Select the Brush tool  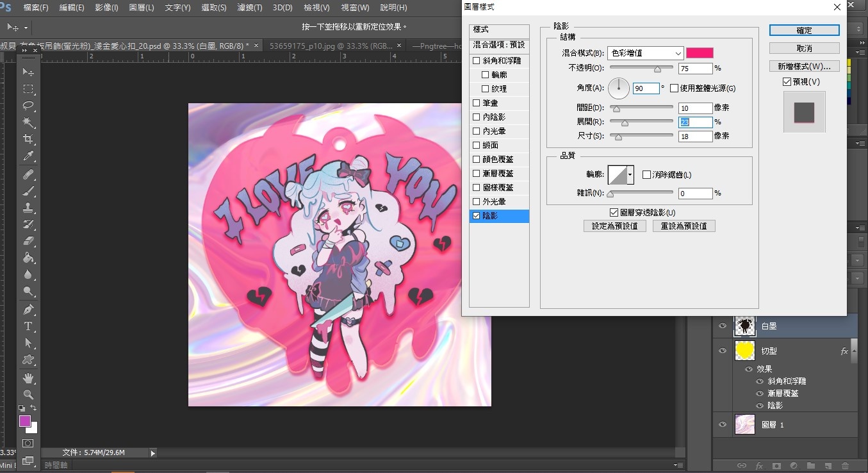[x=28, y=192]
